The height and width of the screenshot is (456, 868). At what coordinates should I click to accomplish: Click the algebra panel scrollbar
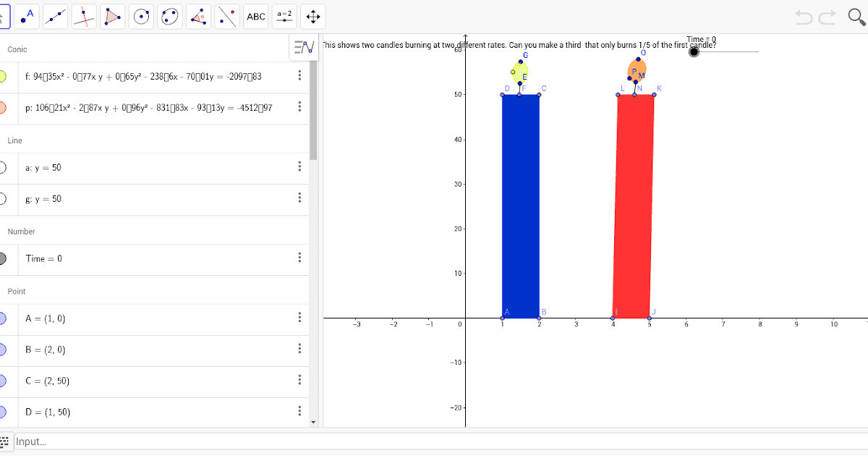tap(313, 109)
